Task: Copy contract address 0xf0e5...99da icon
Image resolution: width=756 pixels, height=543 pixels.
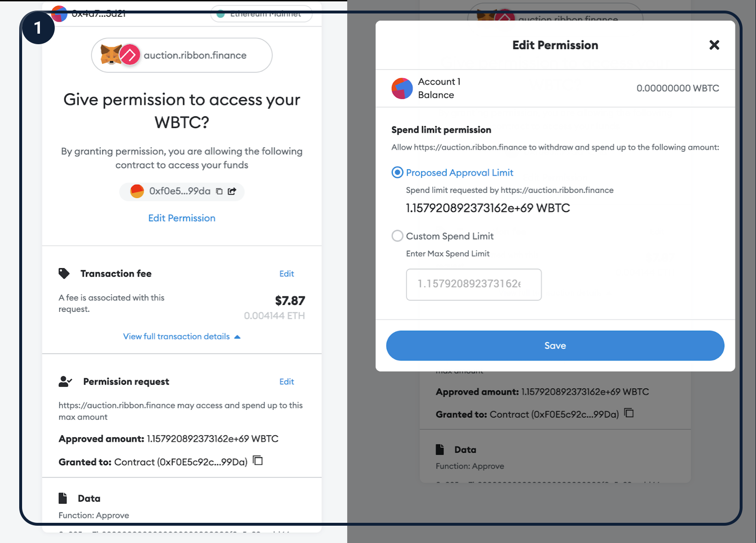Action: point(219,191)
